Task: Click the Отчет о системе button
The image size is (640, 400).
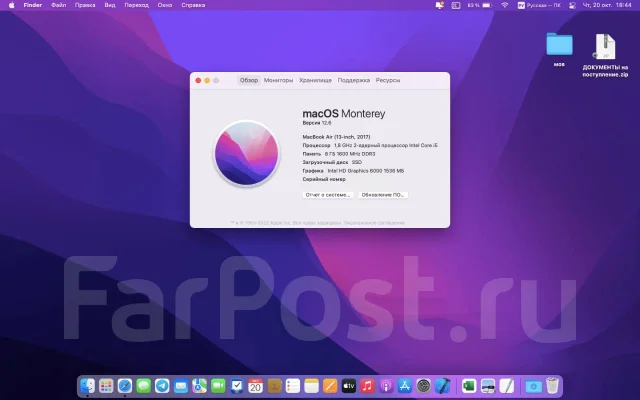Action: pos(328,195)
